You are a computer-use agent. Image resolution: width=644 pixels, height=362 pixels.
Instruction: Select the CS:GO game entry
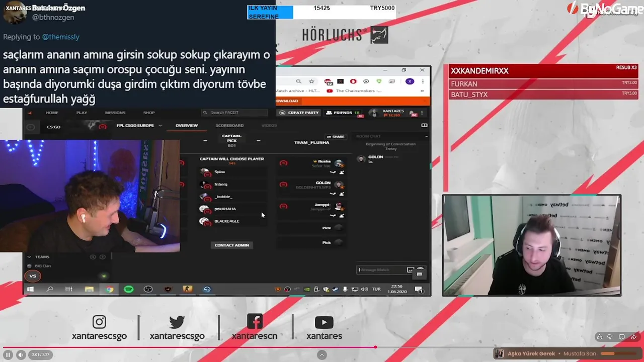[54, 127]
